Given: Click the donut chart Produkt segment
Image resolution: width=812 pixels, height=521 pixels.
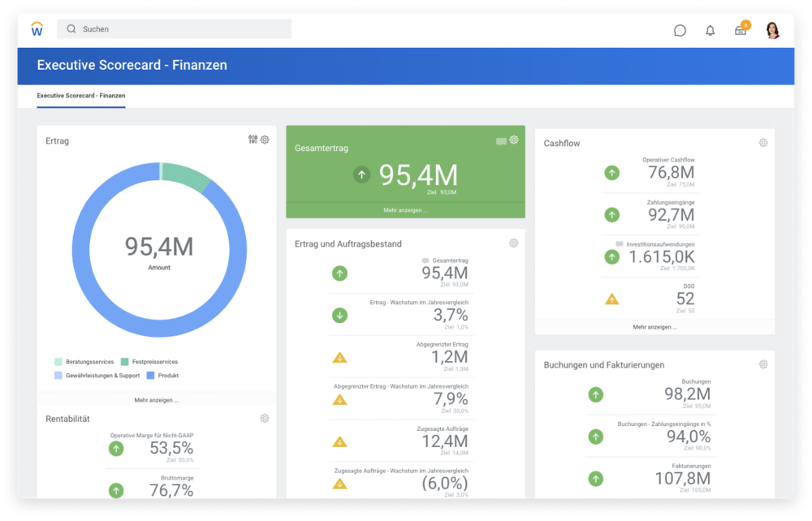Looking at the screenshot, I should (x=159, y=328).
